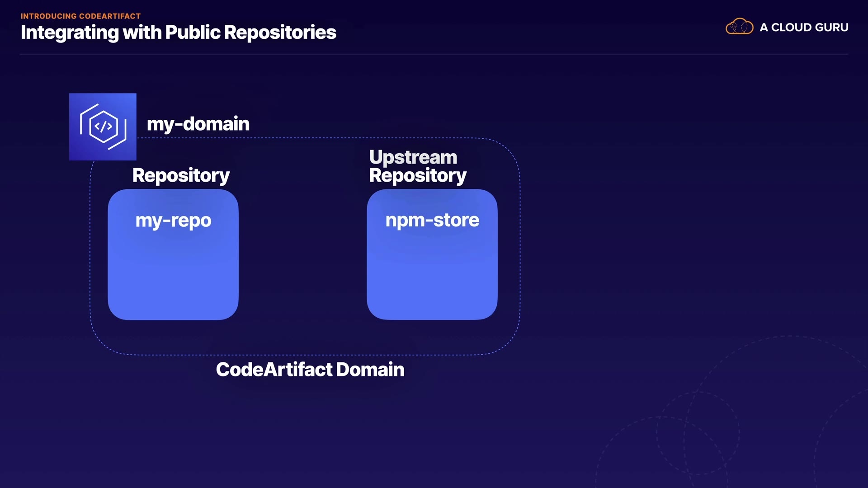Click the npm-store text label
Viewport: 868px width, 488px height.
tap(432, 220)
